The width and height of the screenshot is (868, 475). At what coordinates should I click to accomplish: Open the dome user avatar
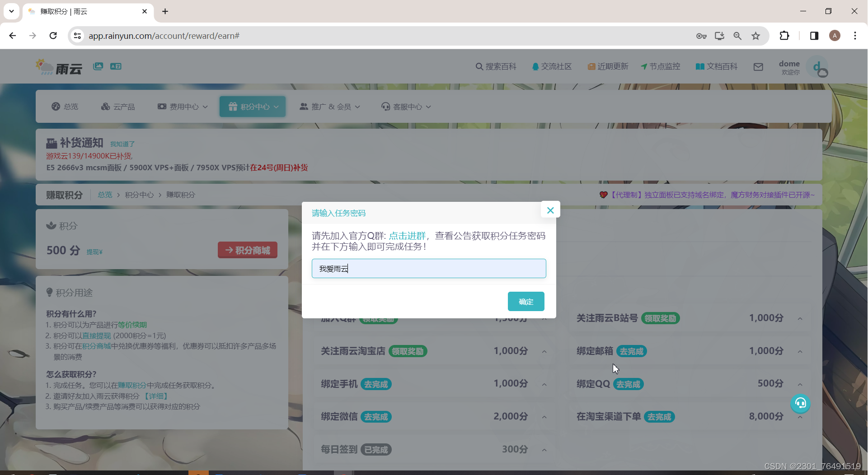click(x=818, y=67)
